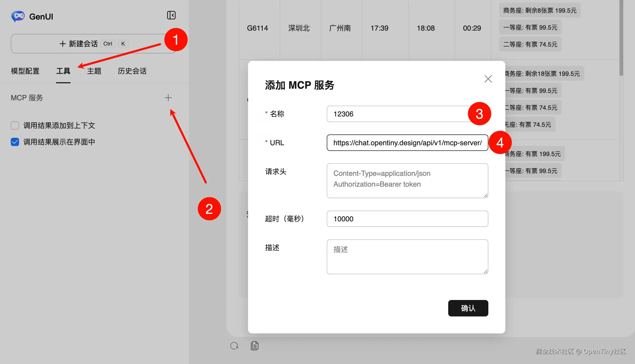Click into the URL input field
This screenshot has height=364, width=635.
coord(407,143)
